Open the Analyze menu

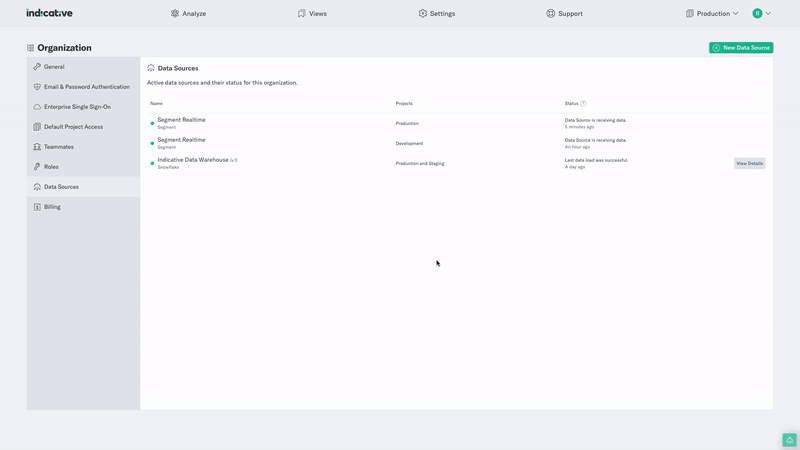pos(188,14)
